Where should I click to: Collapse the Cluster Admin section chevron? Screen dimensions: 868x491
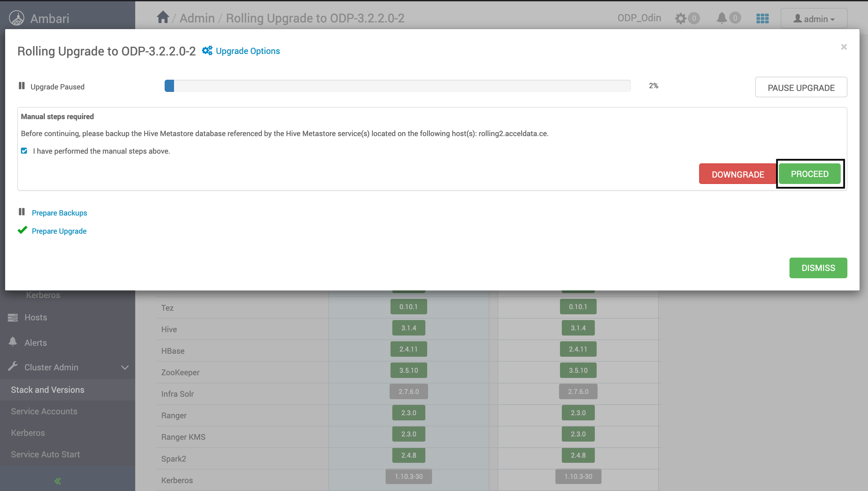[125, 368]
